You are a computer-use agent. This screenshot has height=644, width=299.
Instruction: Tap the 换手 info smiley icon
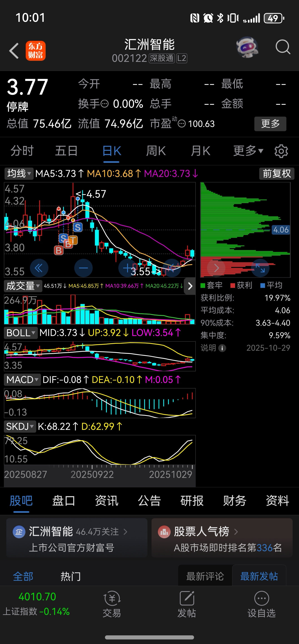[x=105, y=103]
